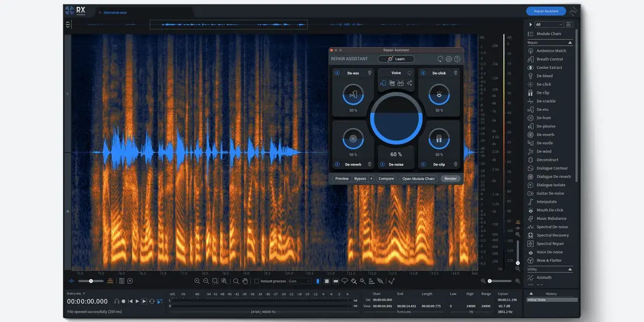Viewport: 644px width, 322px height.
Task: Adjust the waveform/spectrogram balance slider
Action: [91, 281]
